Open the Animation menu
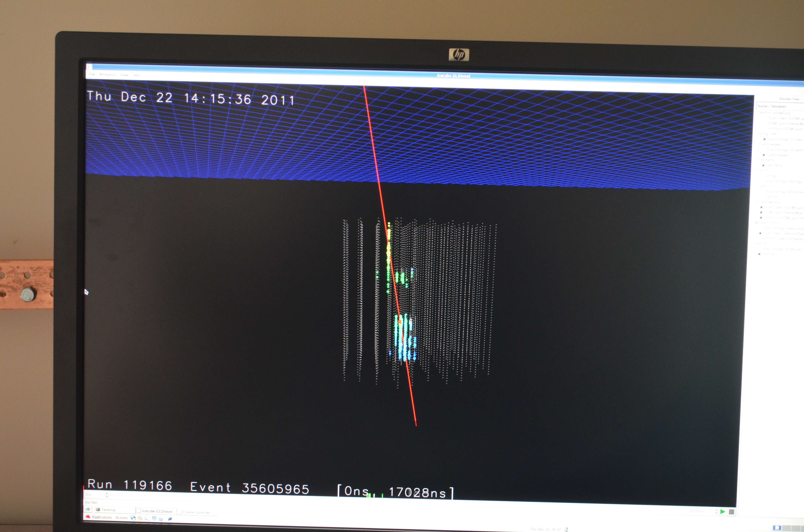This screenshot has width=804, height=532. 108,75
